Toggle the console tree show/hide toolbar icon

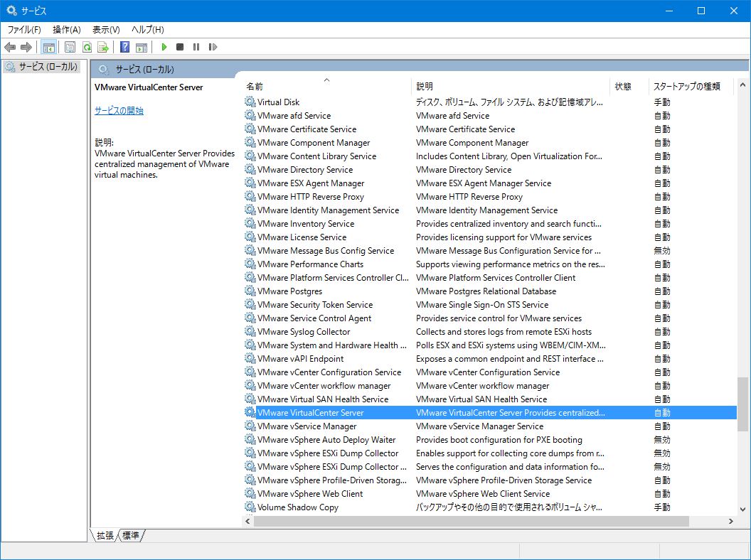tap(49, 47)
